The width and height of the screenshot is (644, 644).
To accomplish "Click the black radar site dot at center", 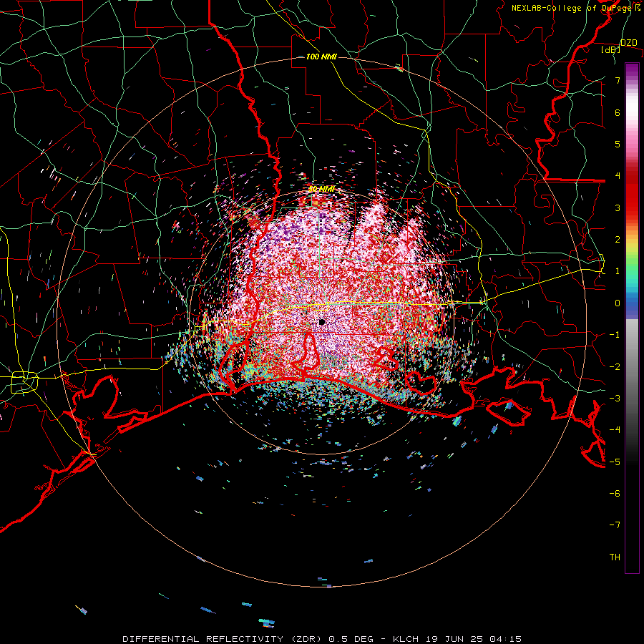I will 321,322.
